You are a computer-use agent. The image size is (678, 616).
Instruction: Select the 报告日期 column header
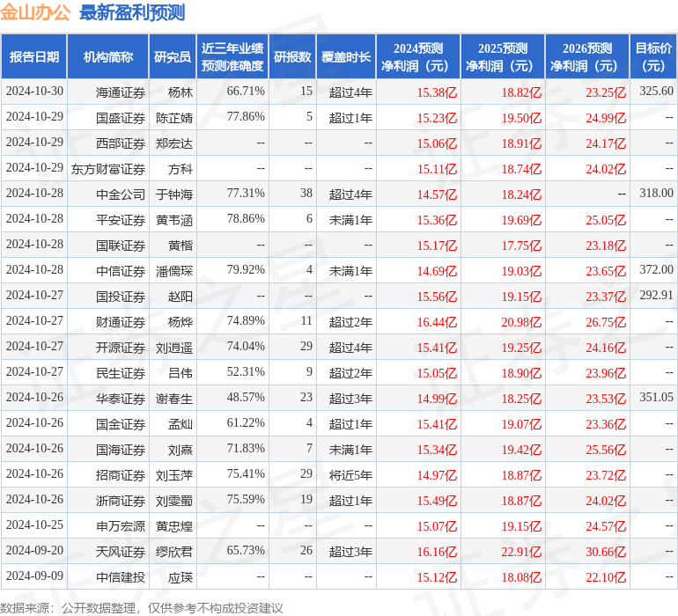(x=34, y=56)
